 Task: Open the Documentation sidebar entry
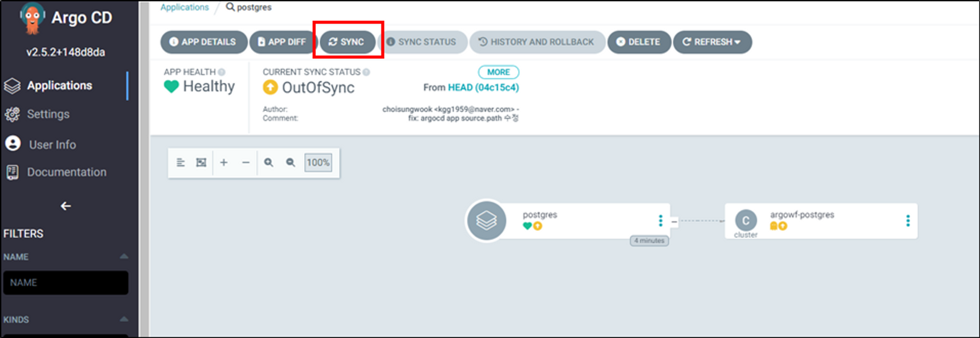coord(67,172)
